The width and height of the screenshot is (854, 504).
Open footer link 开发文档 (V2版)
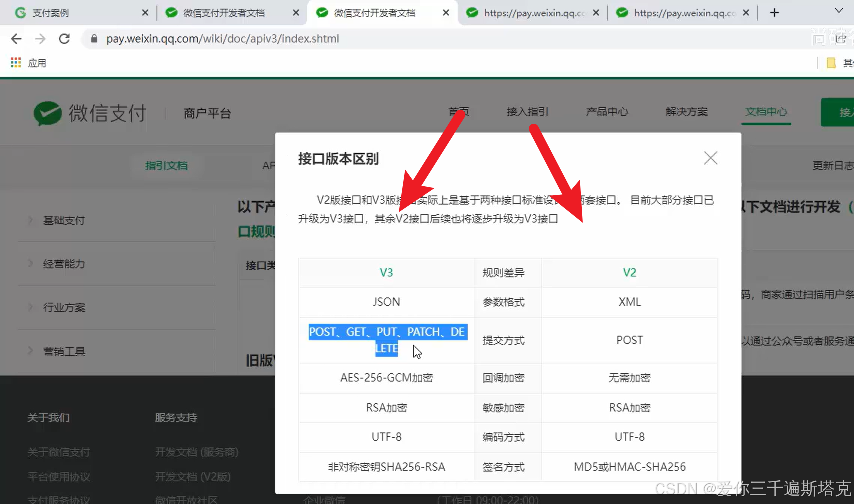click(x=192, y=477)
